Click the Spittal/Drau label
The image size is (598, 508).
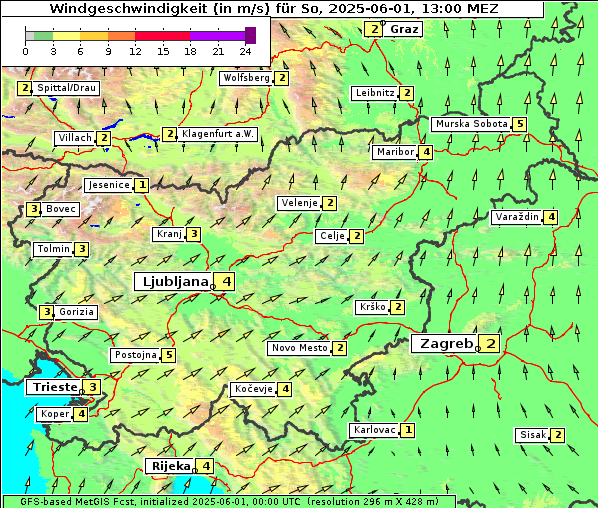[66, 88]
